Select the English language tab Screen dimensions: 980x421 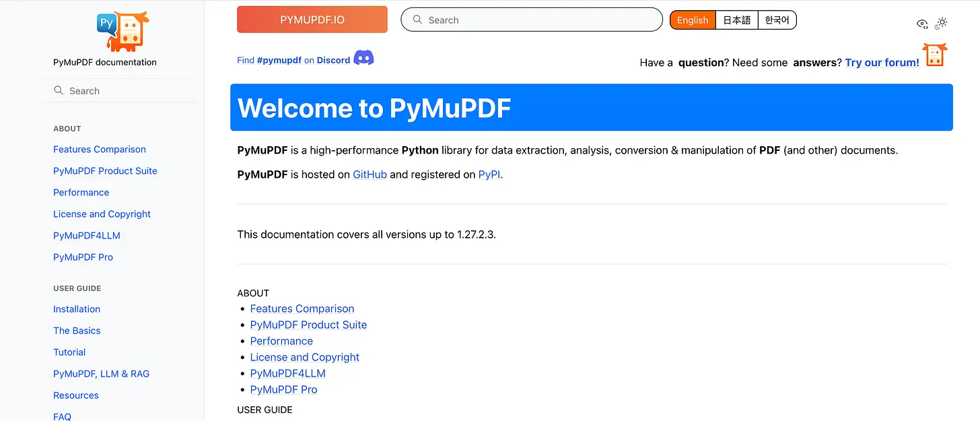[x=693, y=20]
